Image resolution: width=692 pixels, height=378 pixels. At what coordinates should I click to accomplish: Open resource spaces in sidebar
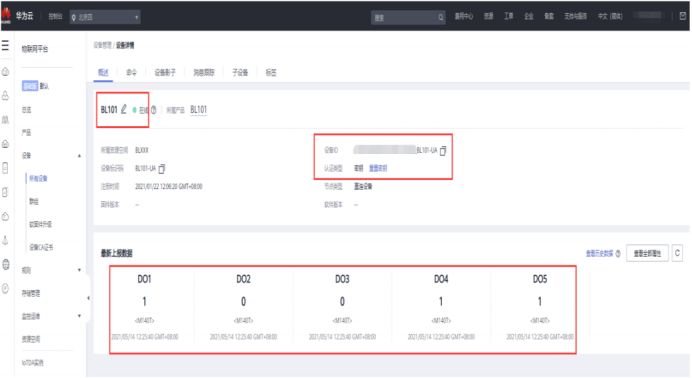pos(31,339)
